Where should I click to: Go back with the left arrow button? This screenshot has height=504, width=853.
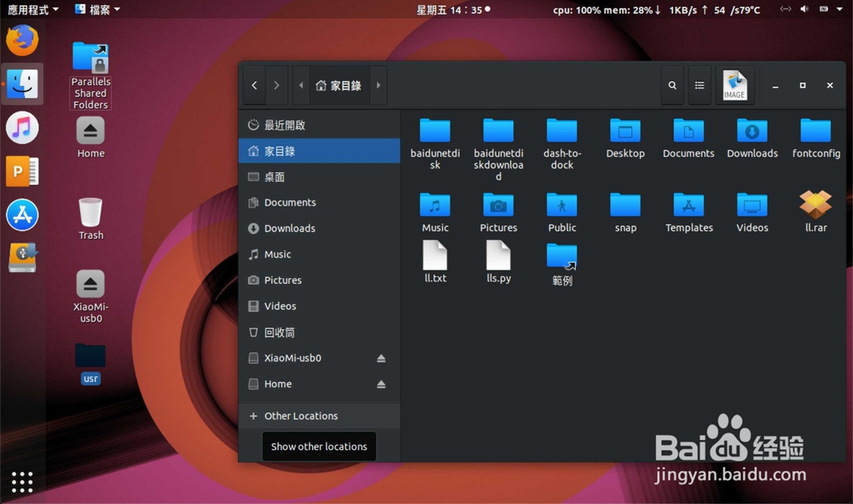[x=254, y=85]
